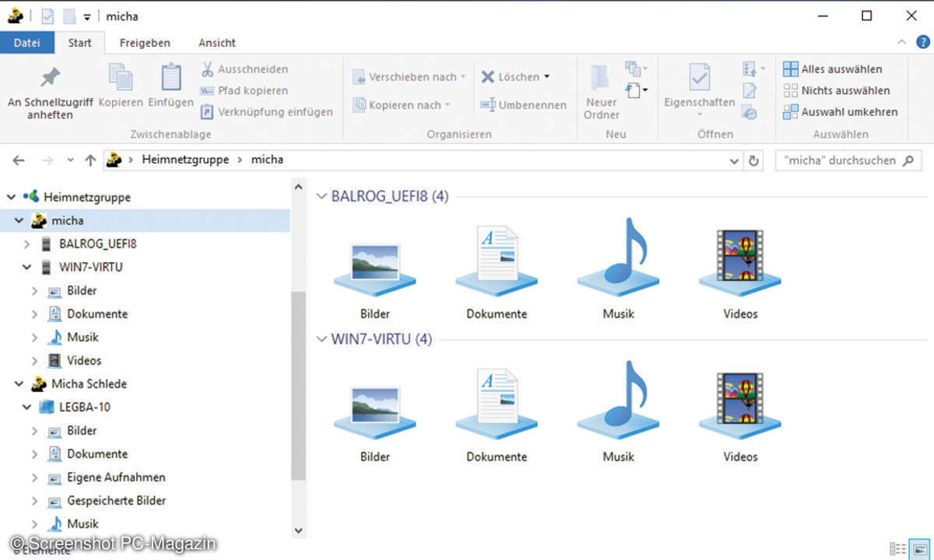The image size is (934, 560).
Task: Select Bilder under WIN7-VIRTU in the tree
Action: (x=82, y=291)
